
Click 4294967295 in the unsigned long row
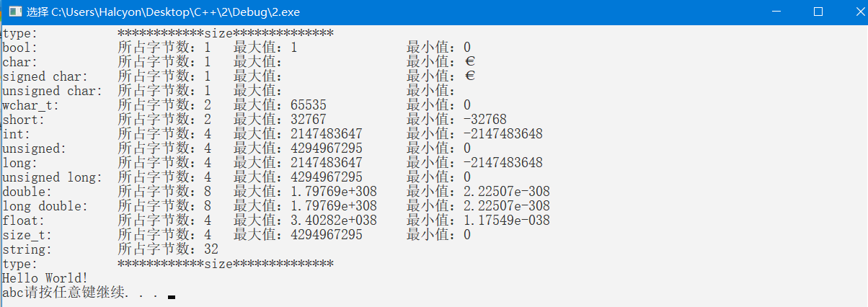[327, 177]
